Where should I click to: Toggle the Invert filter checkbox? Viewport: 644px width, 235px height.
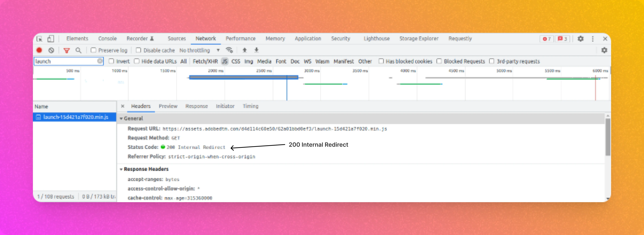click(x=111, y=61)
